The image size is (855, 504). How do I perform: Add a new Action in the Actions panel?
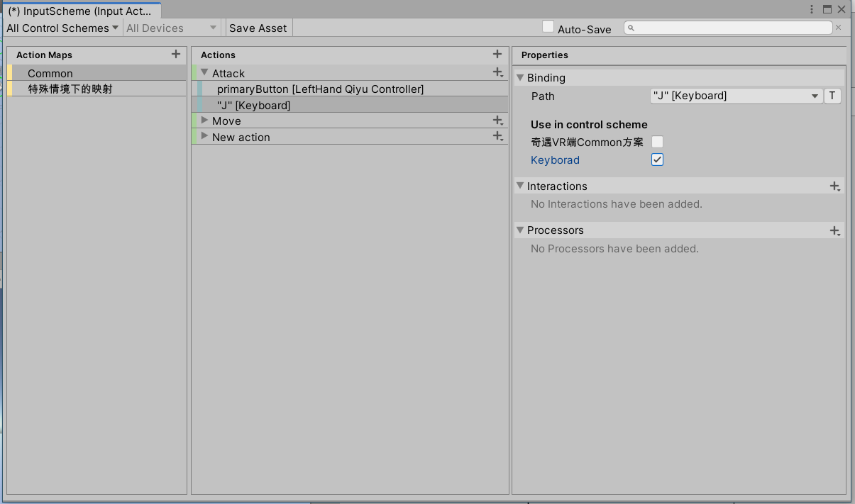(497, 54)
